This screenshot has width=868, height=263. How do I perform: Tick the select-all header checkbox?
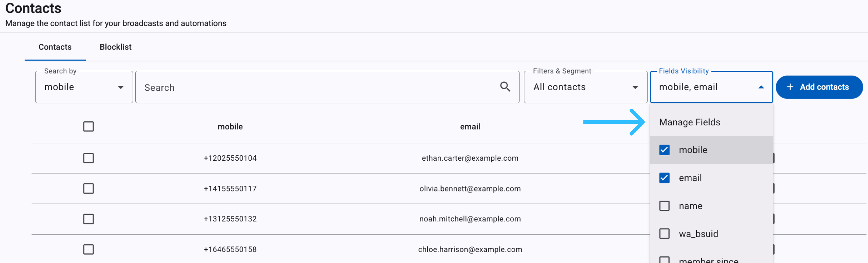88,126
